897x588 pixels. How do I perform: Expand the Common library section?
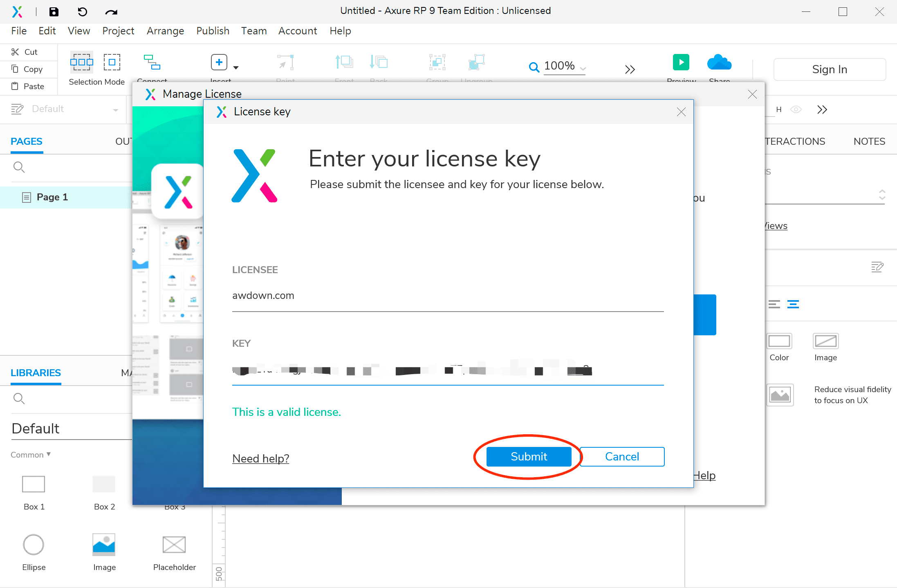click(x=31, y=455)
